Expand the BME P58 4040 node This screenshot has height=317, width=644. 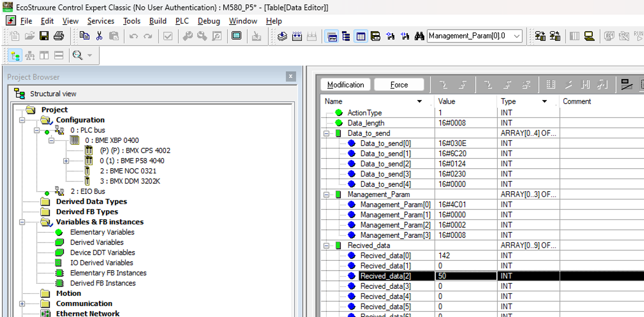click(x=66, y=161)
